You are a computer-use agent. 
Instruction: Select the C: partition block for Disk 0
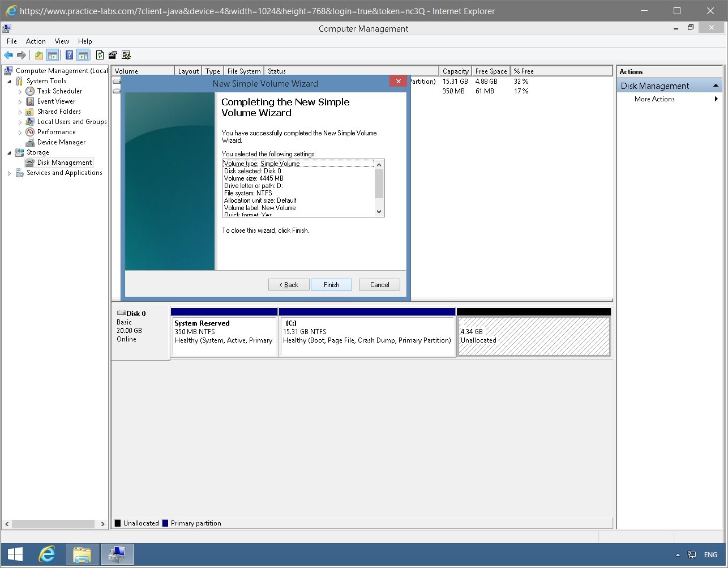(x=367, y=334)
